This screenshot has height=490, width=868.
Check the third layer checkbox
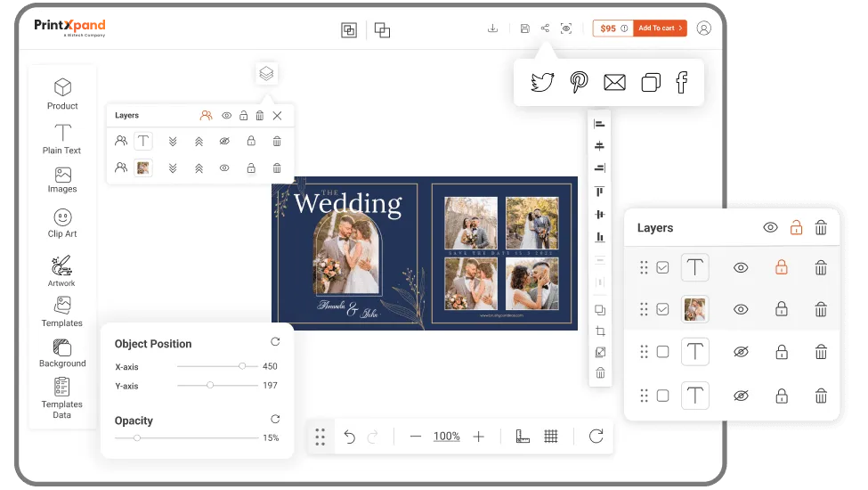(662, 352)
